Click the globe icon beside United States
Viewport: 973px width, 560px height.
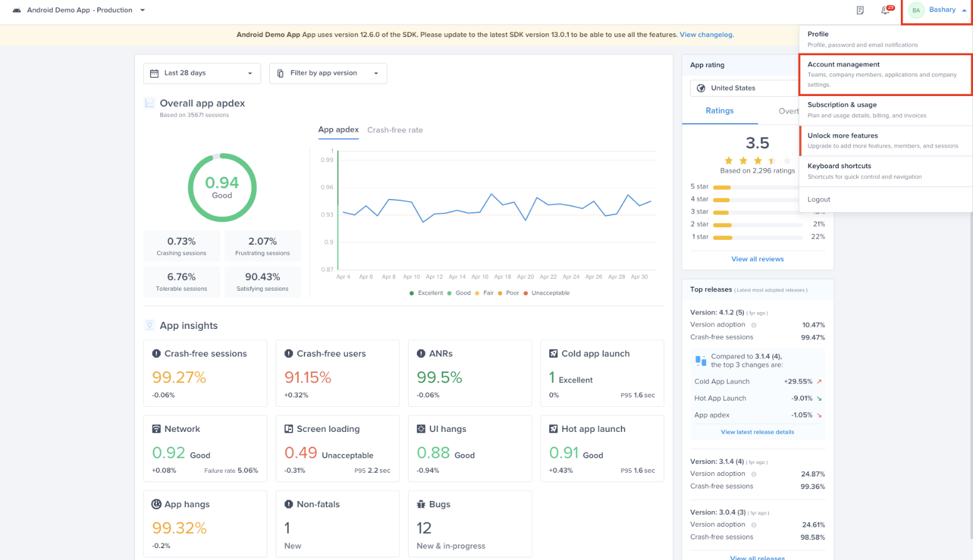click(x=701, y=89)
